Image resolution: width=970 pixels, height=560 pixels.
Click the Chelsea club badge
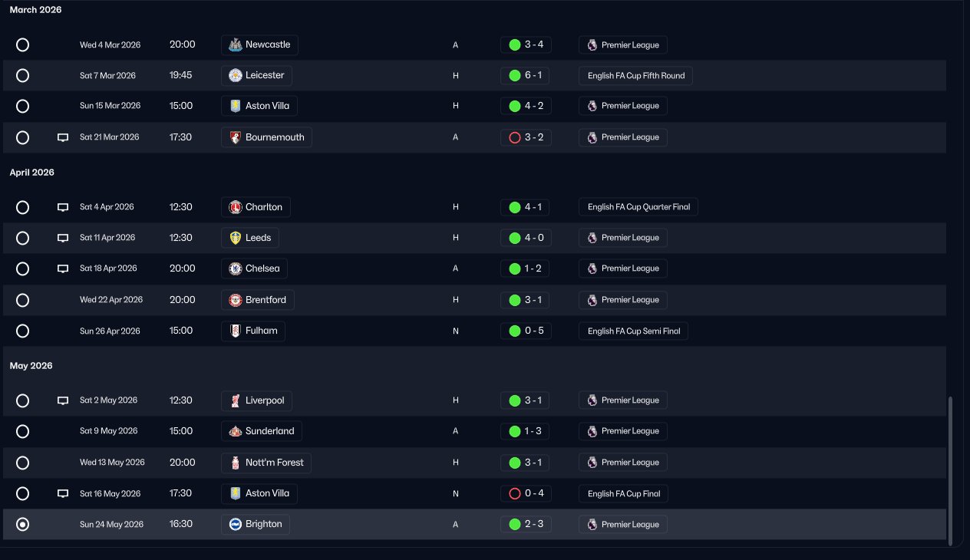236,268
